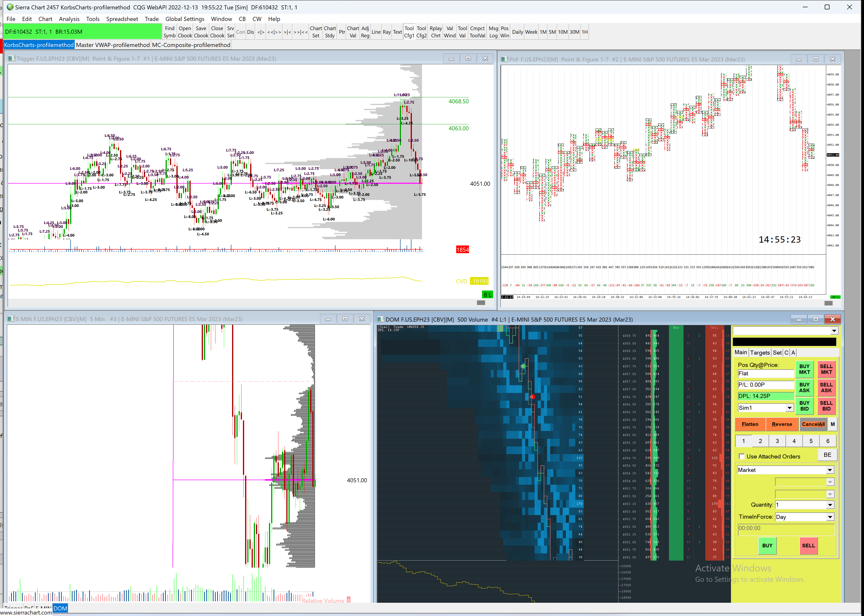Open the Global Settings menu

coord(184,19)
